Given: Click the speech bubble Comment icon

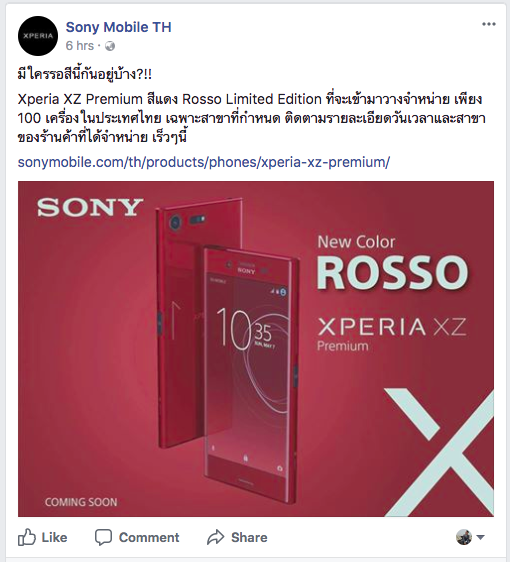Looking at the screenshot, I should pyautogui.click(x=103, y=537).
